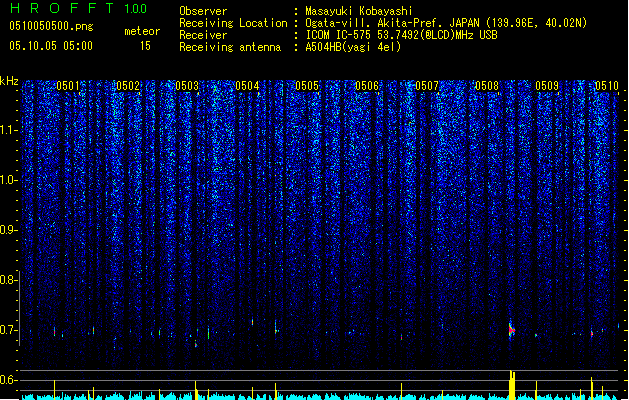The image size is (629, 400).
Task: Click the version number 1.0.0
Action: pos(135,8)
